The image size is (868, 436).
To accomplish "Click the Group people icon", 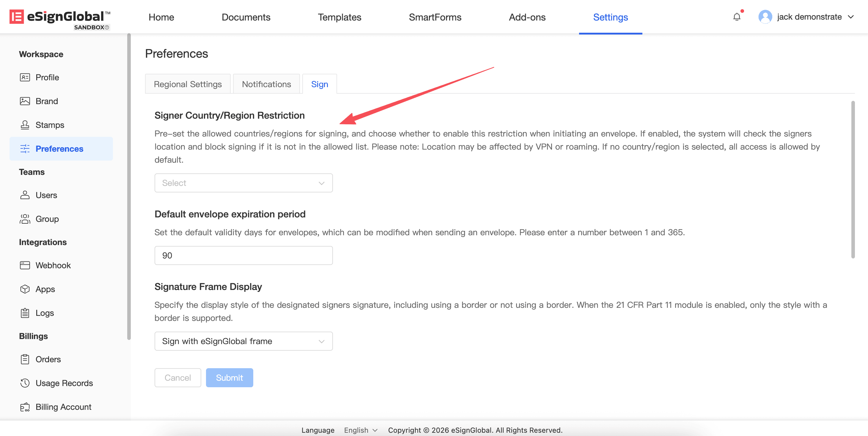I will (x=25, y=219).
